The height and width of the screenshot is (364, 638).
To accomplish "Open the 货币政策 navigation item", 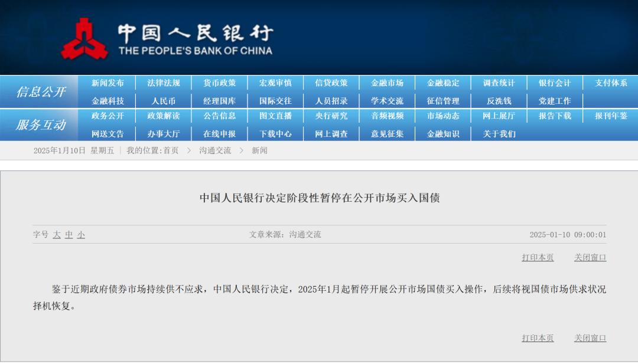I will click(219, 83).
